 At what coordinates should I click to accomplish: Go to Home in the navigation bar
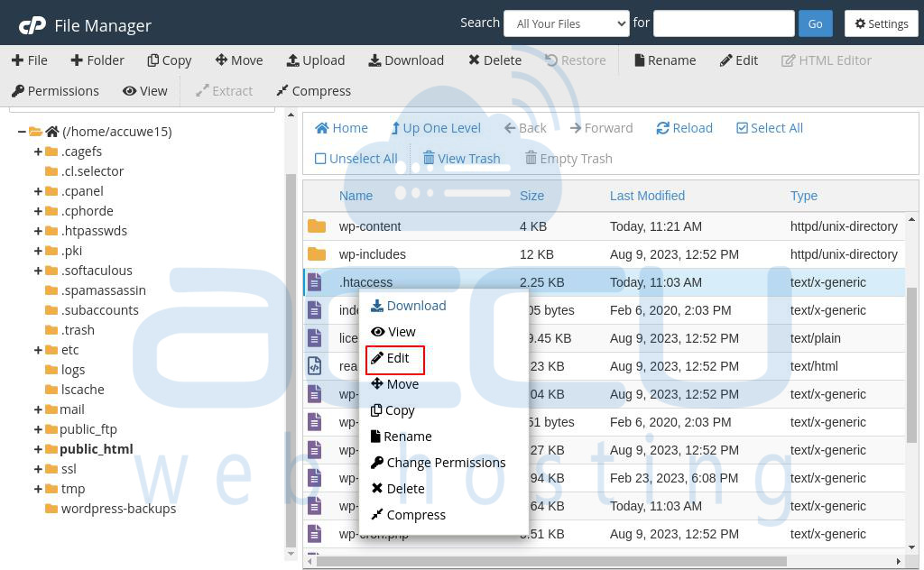[x=341, y=128]
